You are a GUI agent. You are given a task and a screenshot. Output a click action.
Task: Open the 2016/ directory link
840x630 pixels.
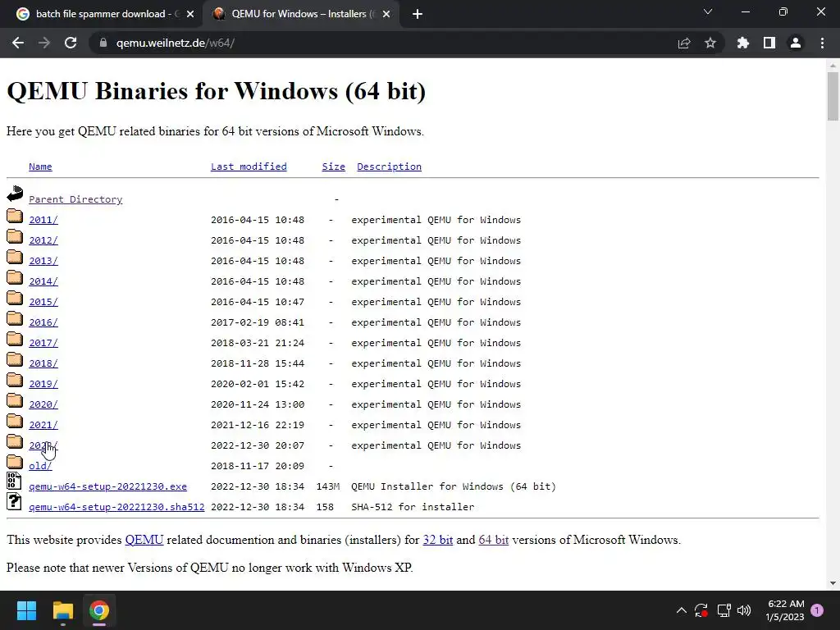pos(43,322)
